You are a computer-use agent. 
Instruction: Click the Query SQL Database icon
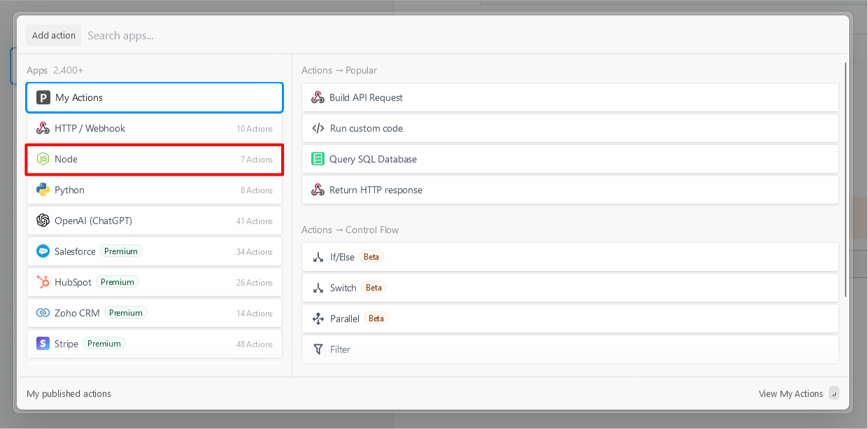pyautogui.click(x=318, y=159)
